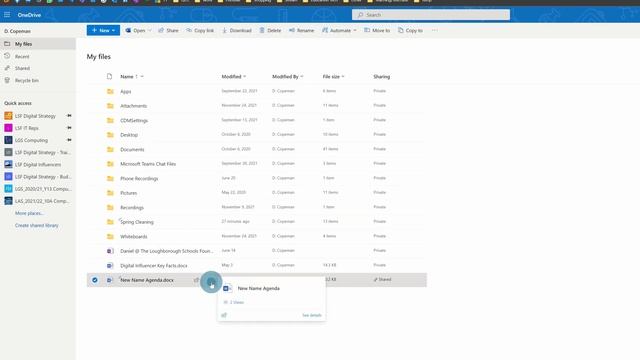Open the CDMSettings folder

(134, 120)
